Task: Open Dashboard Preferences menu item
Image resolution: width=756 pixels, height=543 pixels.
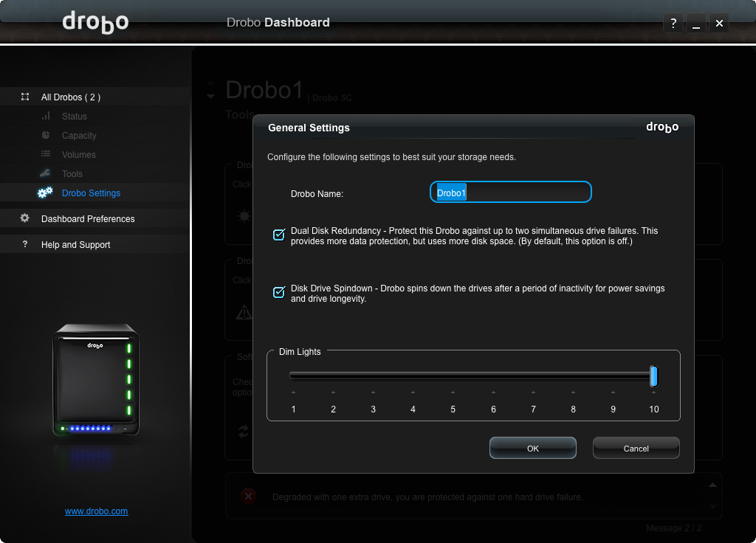Action: [x=88, y=219]
